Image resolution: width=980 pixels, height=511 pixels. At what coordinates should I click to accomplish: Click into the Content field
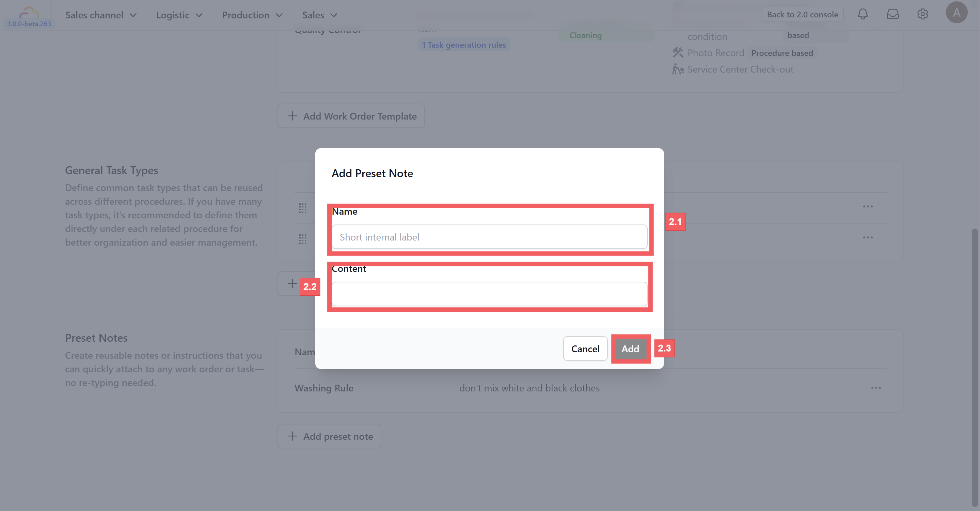point(489,294)
